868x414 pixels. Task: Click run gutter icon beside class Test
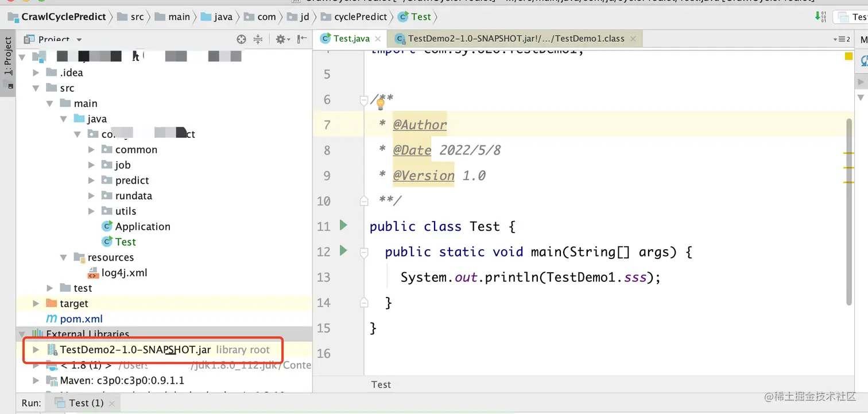point(343,225)
